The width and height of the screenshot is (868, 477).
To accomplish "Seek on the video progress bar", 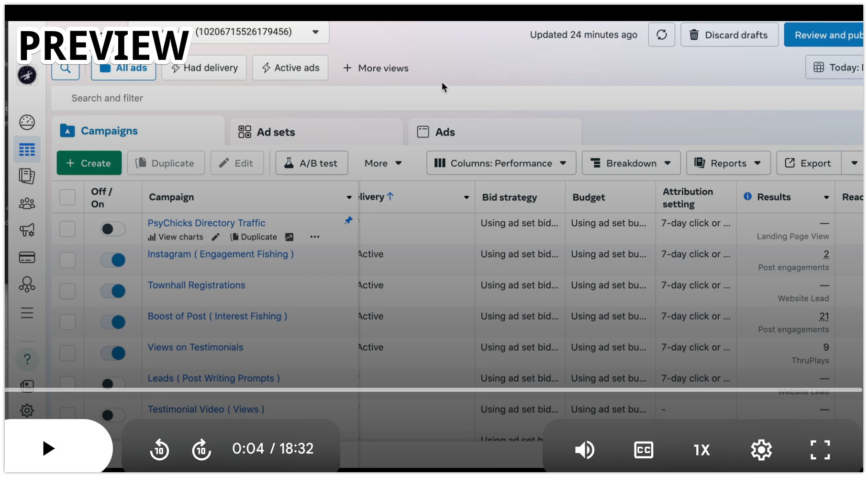I will (434, 390).
